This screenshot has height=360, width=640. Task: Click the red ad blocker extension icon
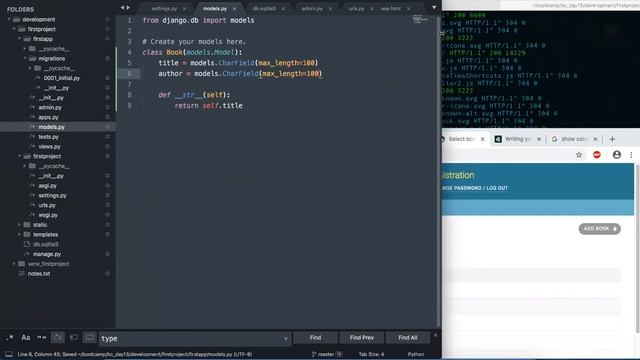click(x=597, y=155)
